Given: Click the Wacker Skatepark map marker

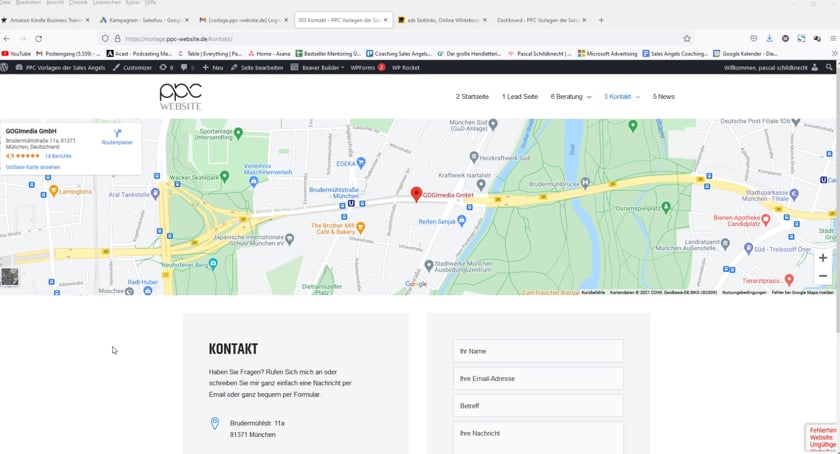Looking at the screenshot, I should tap(224, 176).
